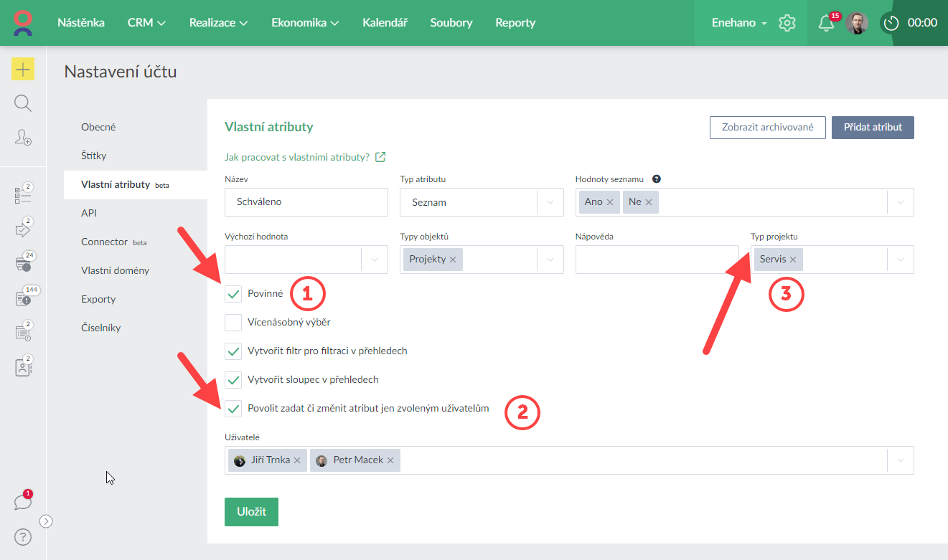Open the chat messages bubble icon
Screen dimensions: 948x560
pos(23,502)
